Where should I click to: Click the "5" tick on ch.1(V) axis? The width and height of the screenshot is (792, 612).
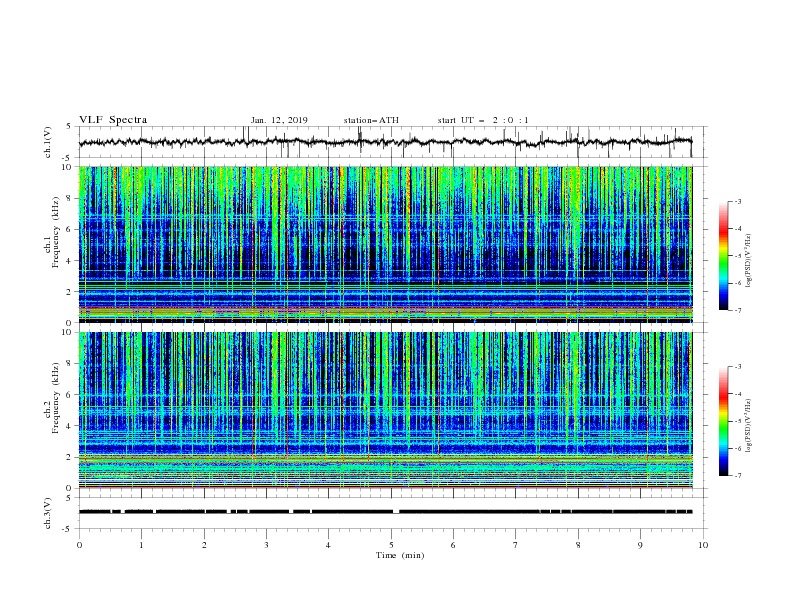[x=69, y=127]
